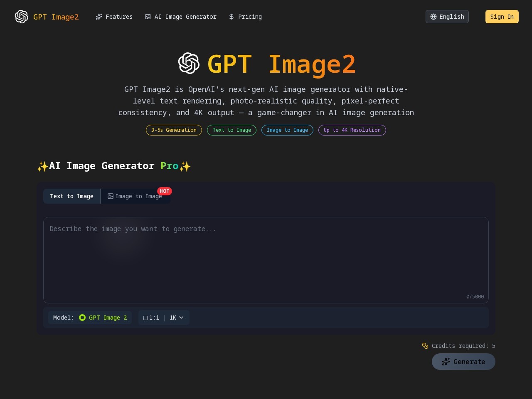Screen dimensions: 532x399
Task: Click the dollar icon beside Pricing
Action: 232,17
